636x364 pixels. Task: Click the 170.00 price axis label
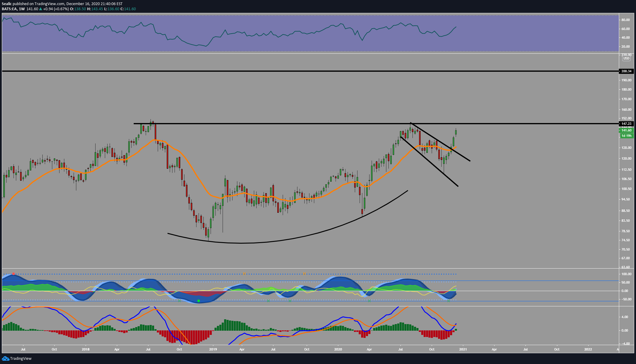coord(626,99)
